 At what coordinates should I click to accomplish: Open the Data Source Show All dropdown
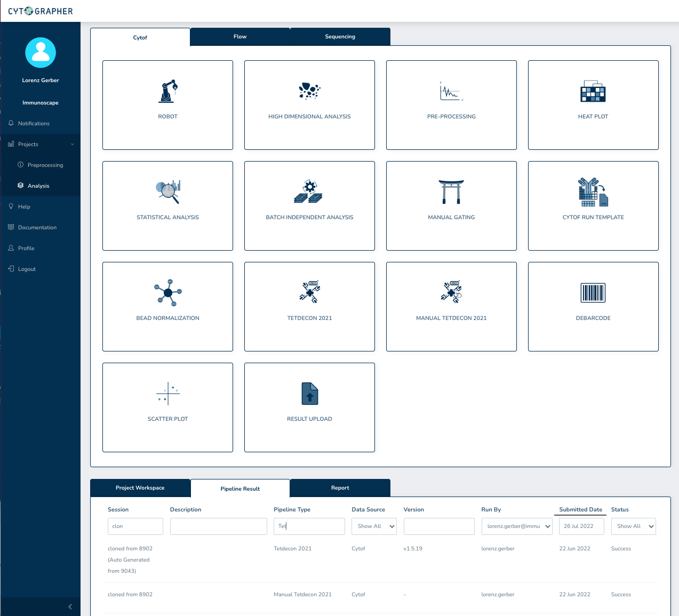pyautogui.click(x=374, y=526)
